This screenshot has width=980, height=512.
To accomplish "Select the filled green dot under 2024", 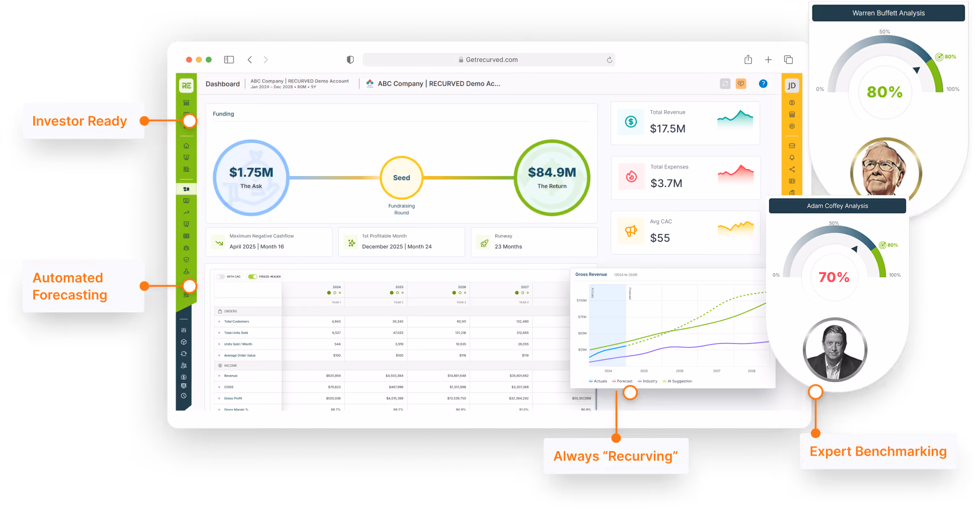I will (x=329, y=293).
